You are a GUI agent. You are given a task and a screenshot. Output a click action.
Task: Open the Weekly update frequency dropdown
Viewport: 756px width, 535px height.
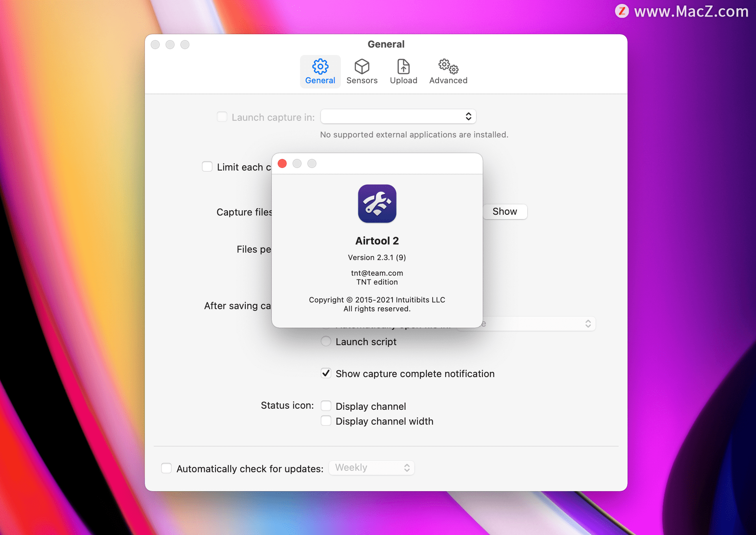tap(372, 468)
